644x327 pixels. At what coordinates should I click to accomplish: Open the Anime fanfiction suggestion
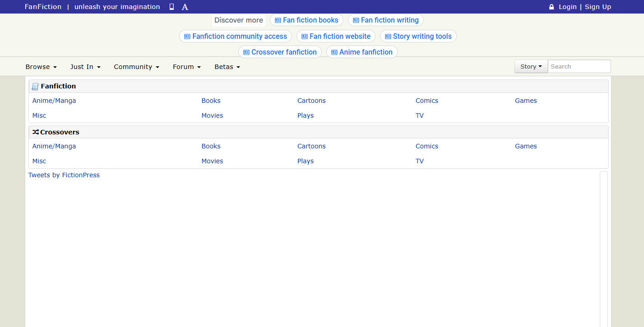click(x=362, y=52)
